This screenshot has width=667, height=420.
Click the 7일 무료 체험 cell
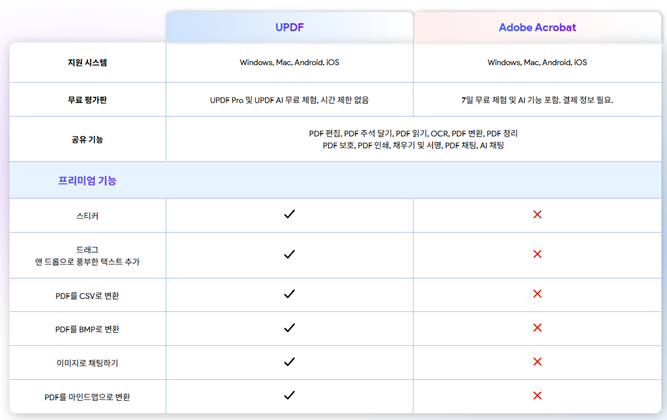(x=537, y=100)
